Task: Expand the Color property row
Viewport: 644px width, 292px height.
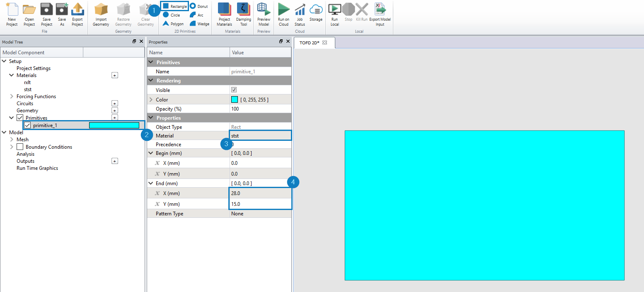Action: (x=151, y=100)
